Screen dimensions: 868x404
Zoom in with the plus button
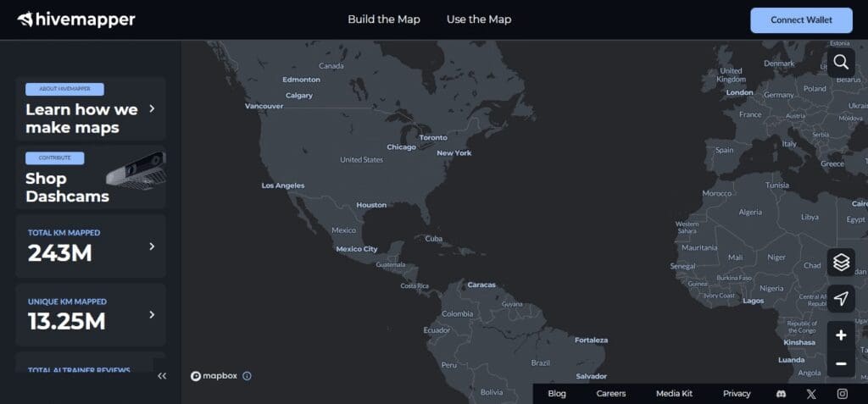coord(841,335)
